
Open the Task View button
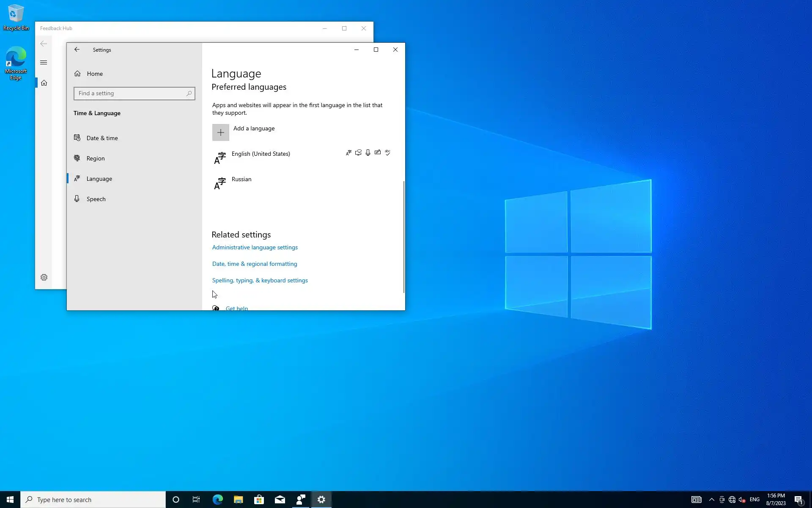coord(196,500)
